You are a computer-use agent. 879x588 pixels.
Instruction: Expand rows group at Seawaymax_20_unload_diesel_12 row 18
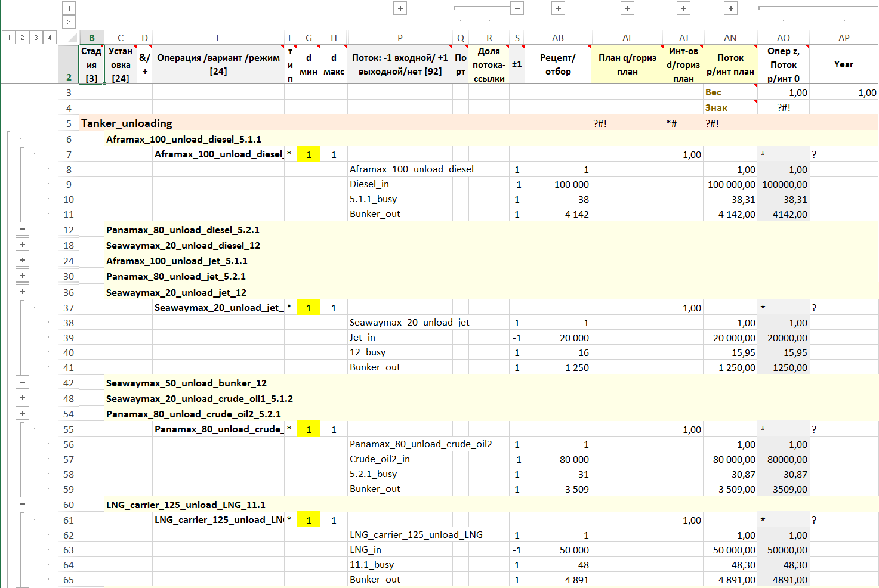pyautogui.click(x=23, y=245)
